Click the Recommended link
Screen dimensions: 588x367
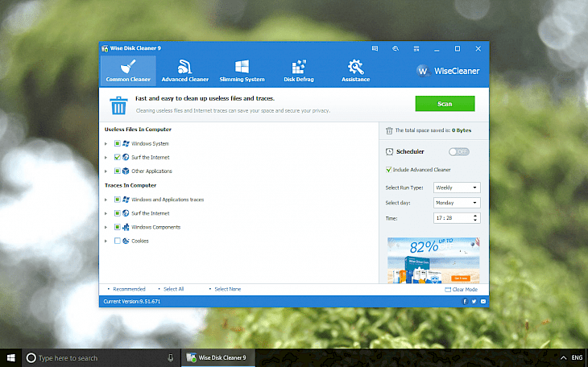(129, 289)
